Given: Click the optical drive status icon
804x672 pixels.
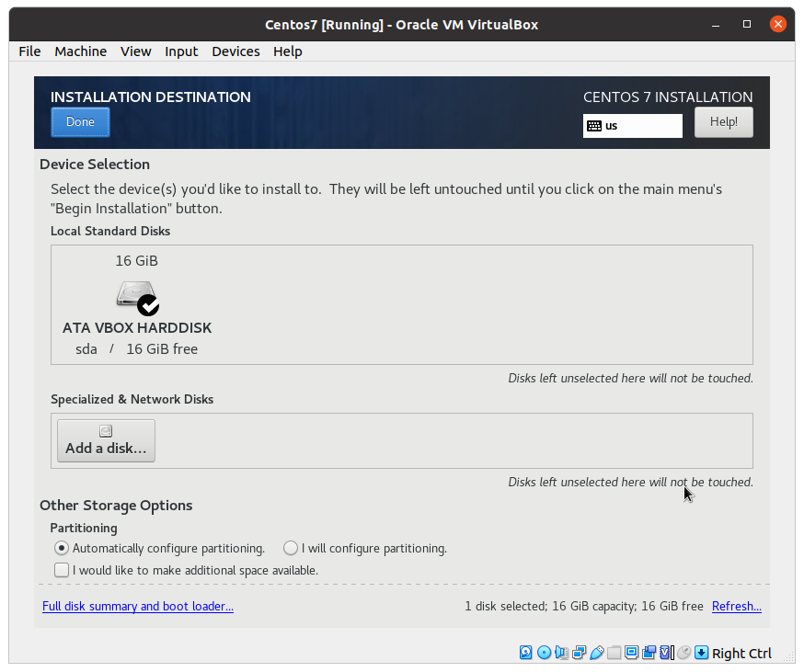Looking at the screenshot, I should coord(544,652).
